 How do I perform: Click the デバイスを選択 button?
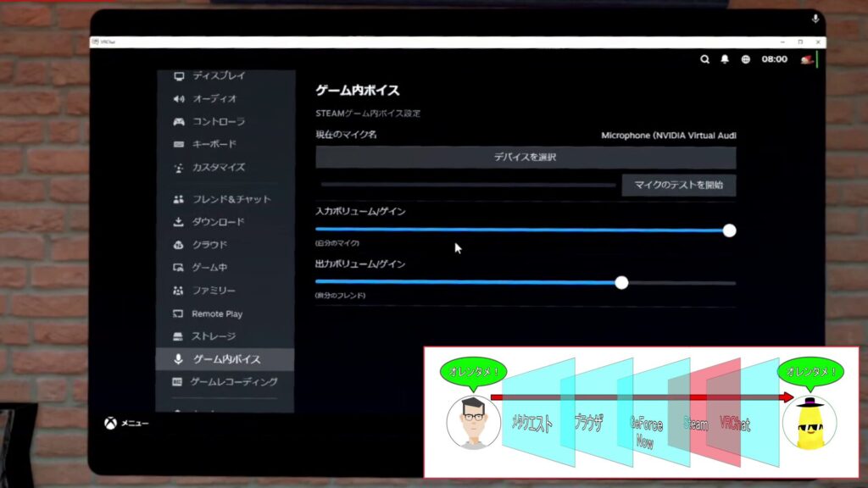tap(526, 157)
